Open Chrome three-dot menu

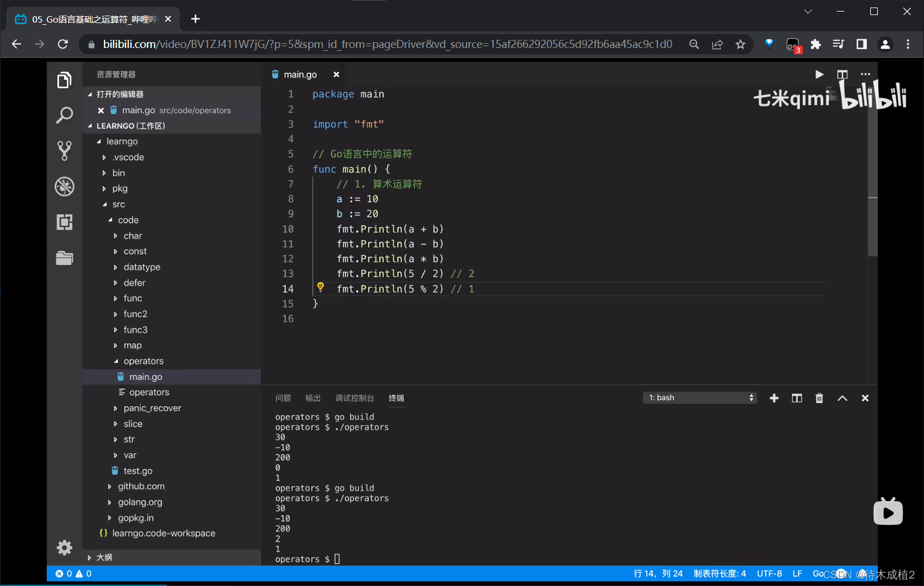[908, 44]
